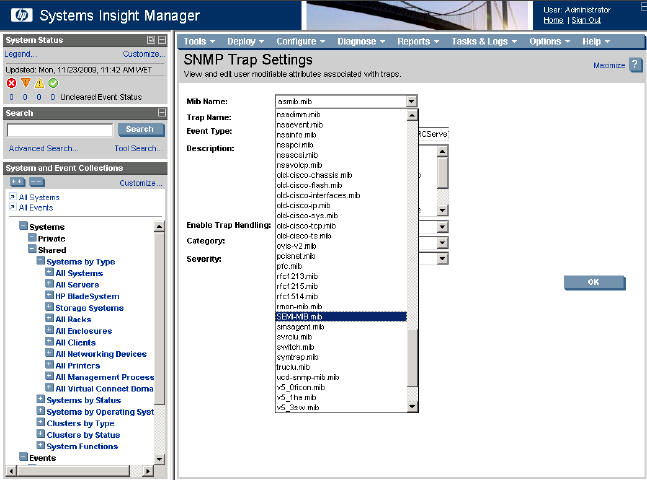Click the Sign Out link
Screen dimensions: 647x480
coord(586,20)
